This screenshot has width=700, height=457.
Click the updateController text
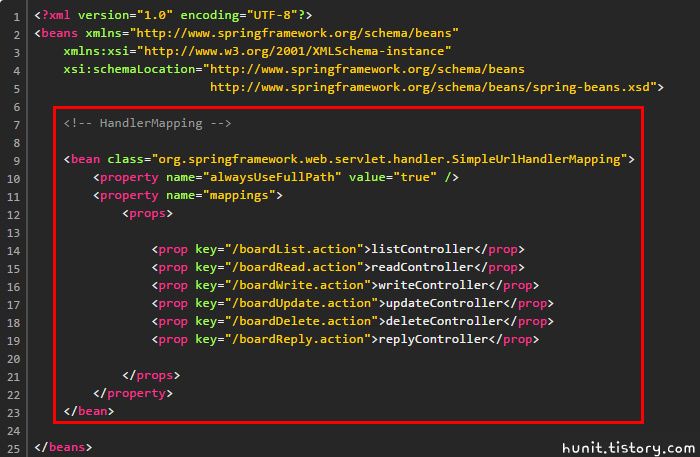pyautogui.click(x=444, y=303)
